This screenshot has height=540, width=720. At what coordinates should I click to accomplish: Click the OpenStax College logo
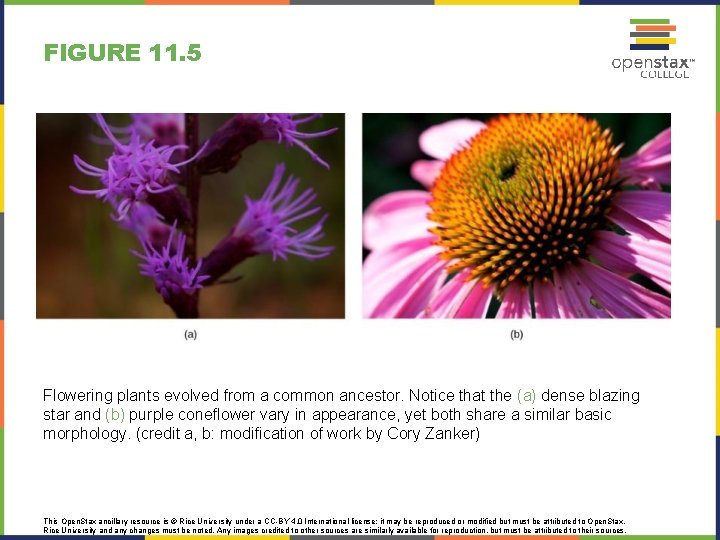point(653,49)
